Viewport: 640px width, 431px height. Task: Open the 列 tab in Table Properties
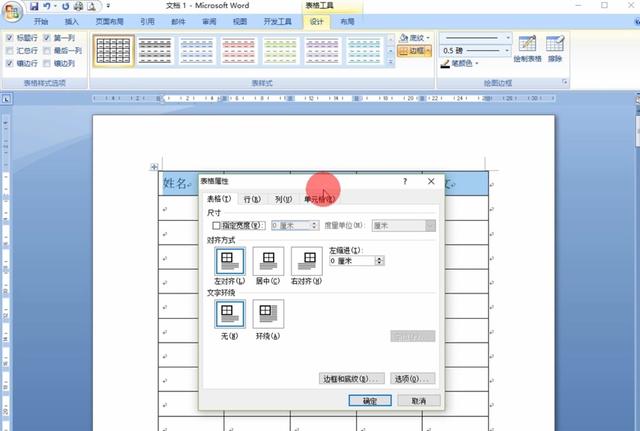click(283, 199)
